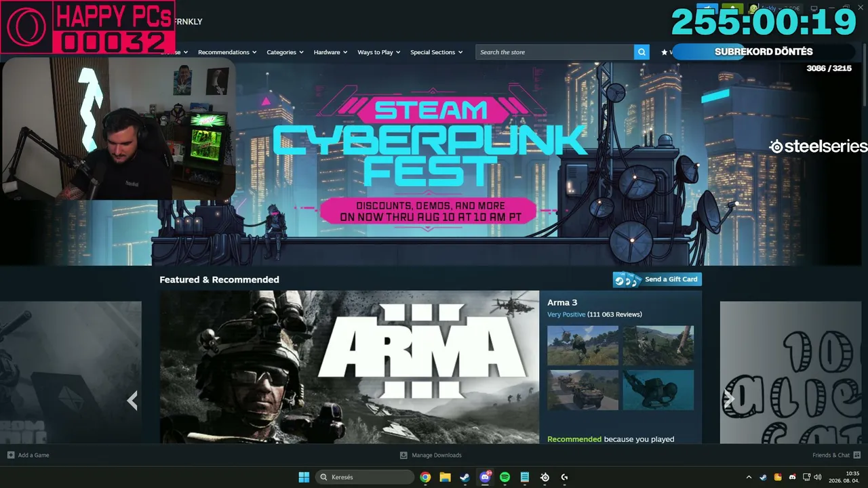Open the Very Positive reviews link
868x488 pixels.
coord(568,314)
